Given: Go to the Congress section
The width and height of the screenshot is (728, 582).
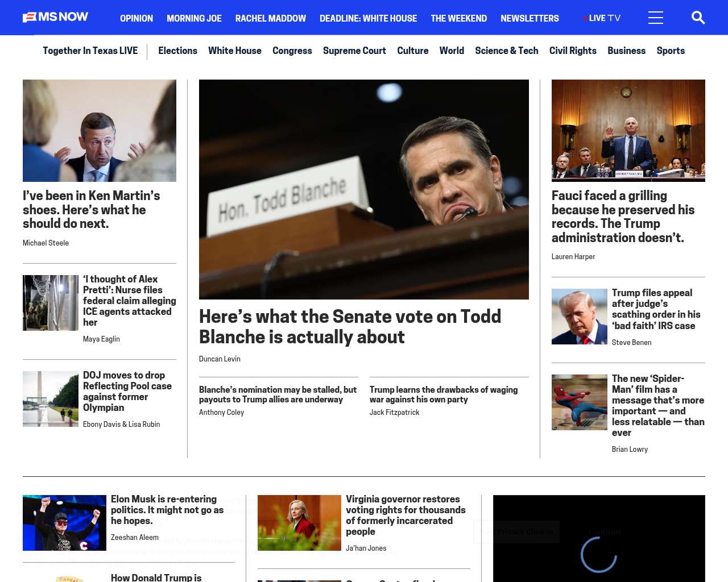Looking at the screenshot, I should (x=292, y=51).
